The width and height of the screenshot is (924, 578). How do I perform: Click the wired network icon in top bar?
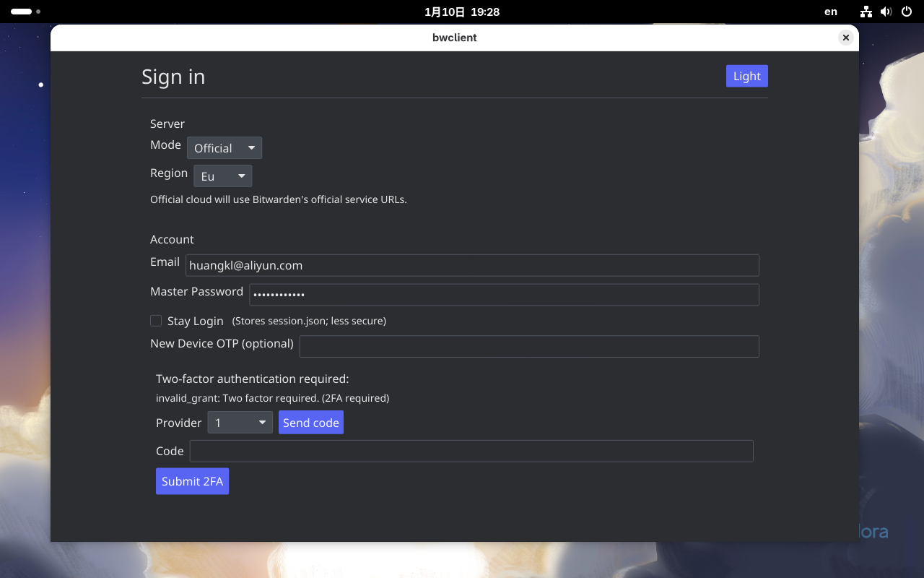click(866, 12)
